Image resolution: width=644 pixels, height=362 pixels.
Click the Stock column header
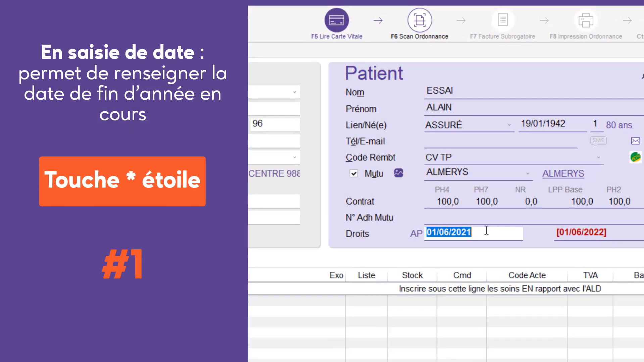(412, 275)
